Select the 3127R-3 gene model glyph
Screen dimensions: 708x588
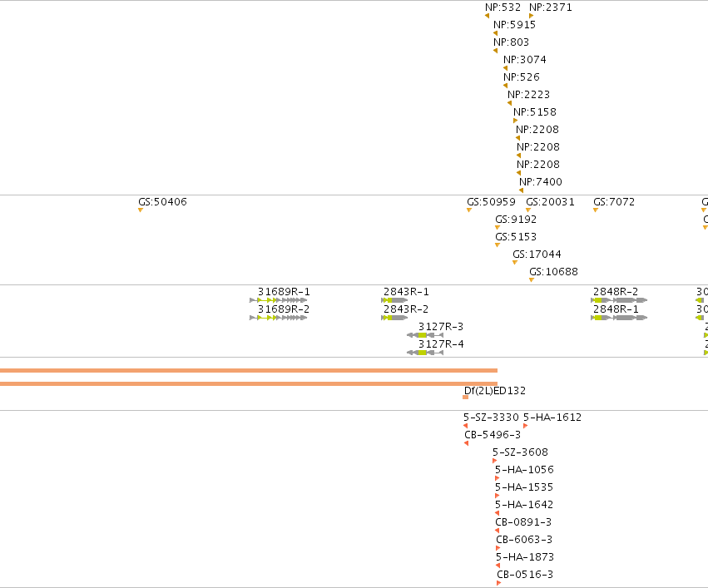coord(425,335)
